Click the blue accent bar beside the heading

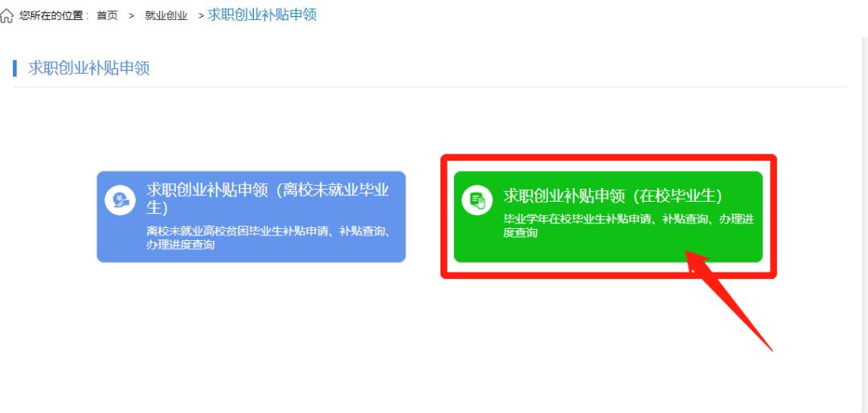[15, 68]
